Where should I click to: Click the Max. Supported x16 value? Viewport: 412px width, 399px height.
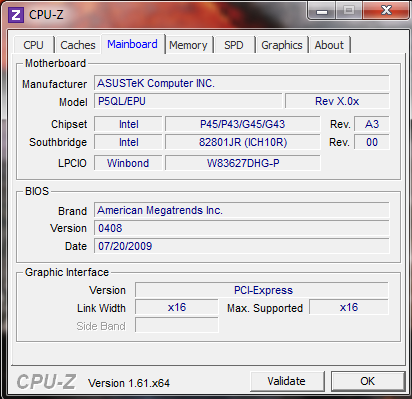click(349, 307)
